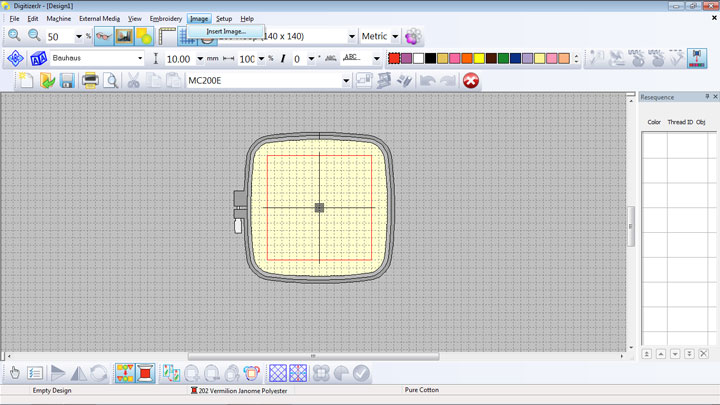This screenshot has height=405, width=720.
Task: Open the Embroidery menu
Action: tap(166, 19)
